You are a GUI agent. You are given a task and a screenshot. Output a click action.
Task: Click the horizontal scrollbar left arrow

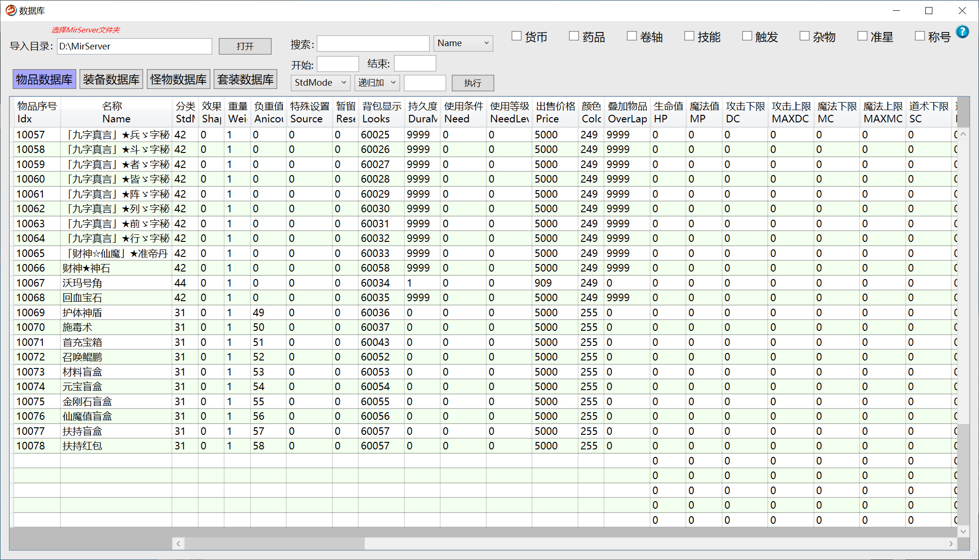178,544
